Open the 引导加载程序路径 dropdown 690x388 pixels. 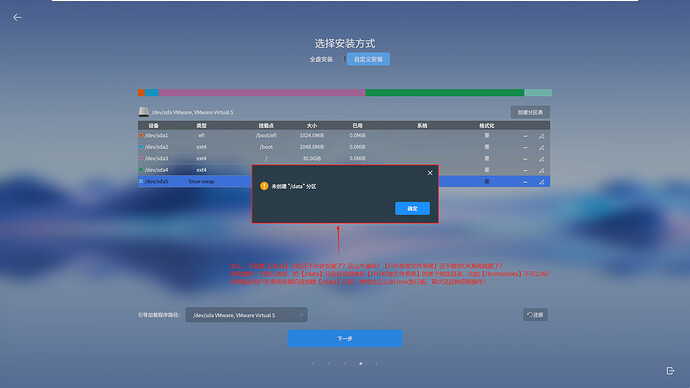[246, 315]
